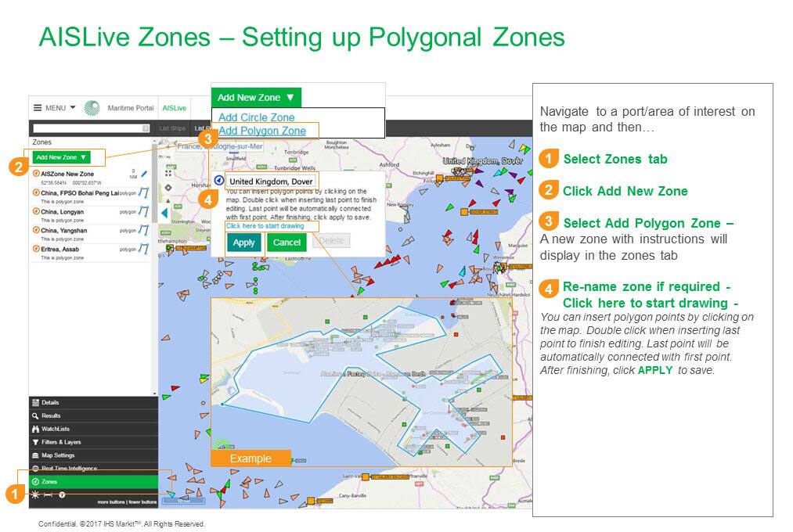Screen dimensions: 793x532
Task: Choose Add Polygon Zone from the menu
Action: (262, 131)
